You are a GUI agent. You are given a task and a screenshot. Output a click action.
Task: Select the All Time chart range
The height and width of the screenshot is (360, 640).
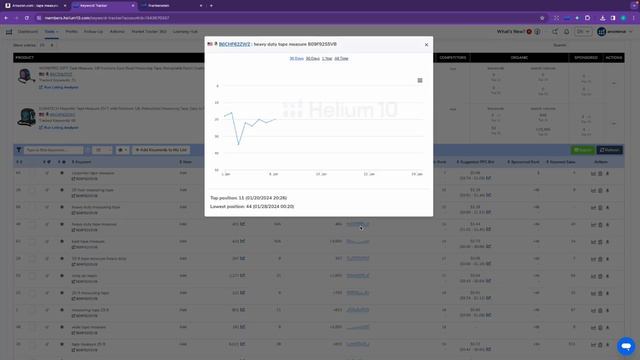click(341, 59)
